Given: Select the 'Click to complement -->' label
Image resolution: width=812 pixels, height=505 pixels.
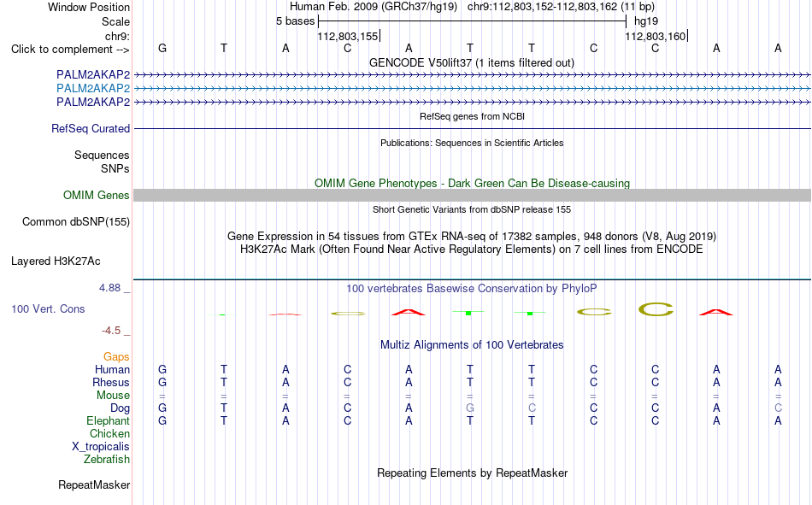Looking at the screenshot, I should tap(70, 50).
